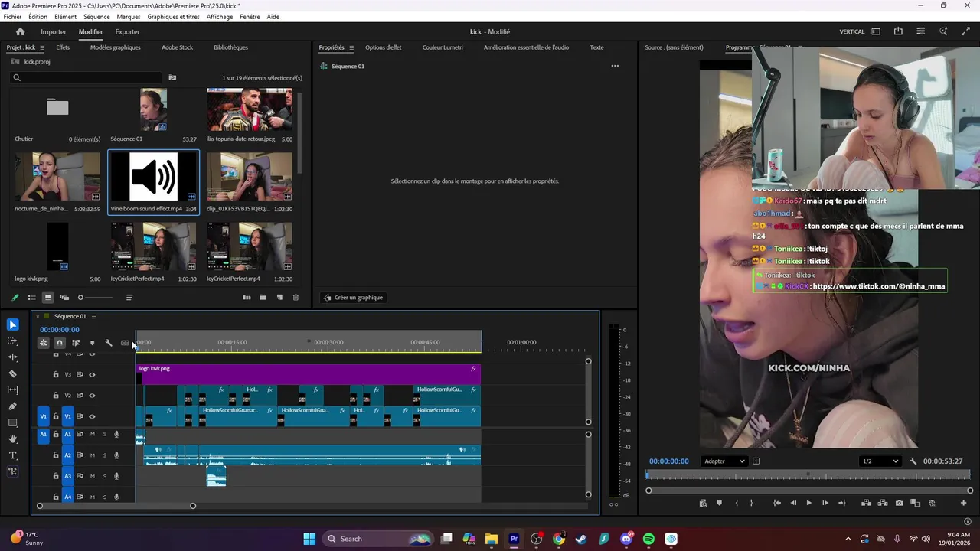This screenshot has width=980, height=551.
Task: Open the Adapter zoom level dropdown
Action: pos(724,461)
